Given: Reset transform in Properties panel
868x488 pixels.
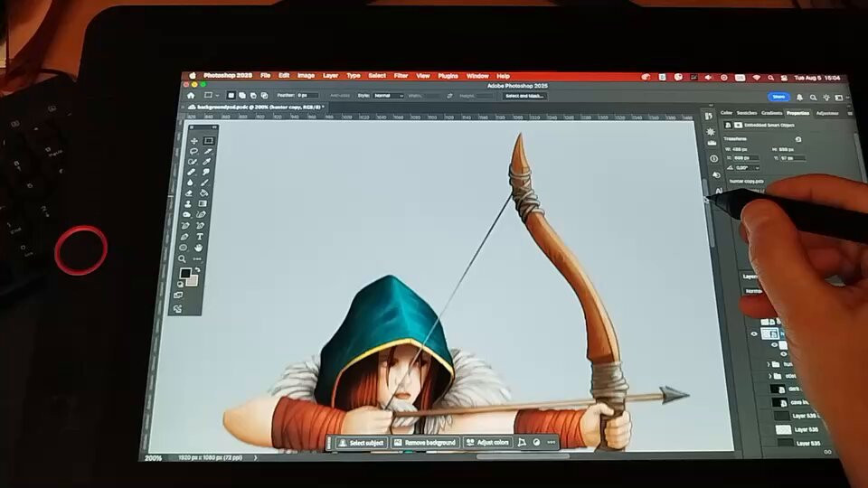Looking at the screenshot, I should [x=797, y=139].
